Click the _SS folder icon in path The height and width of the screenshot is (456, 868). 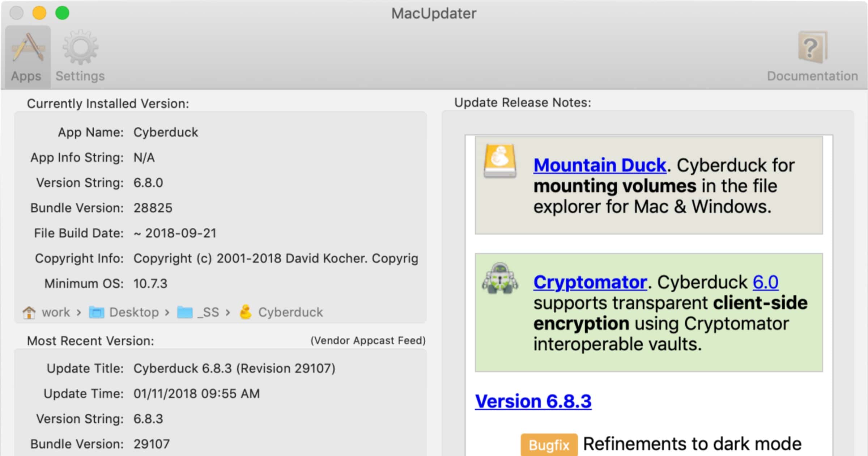(185, 312)
